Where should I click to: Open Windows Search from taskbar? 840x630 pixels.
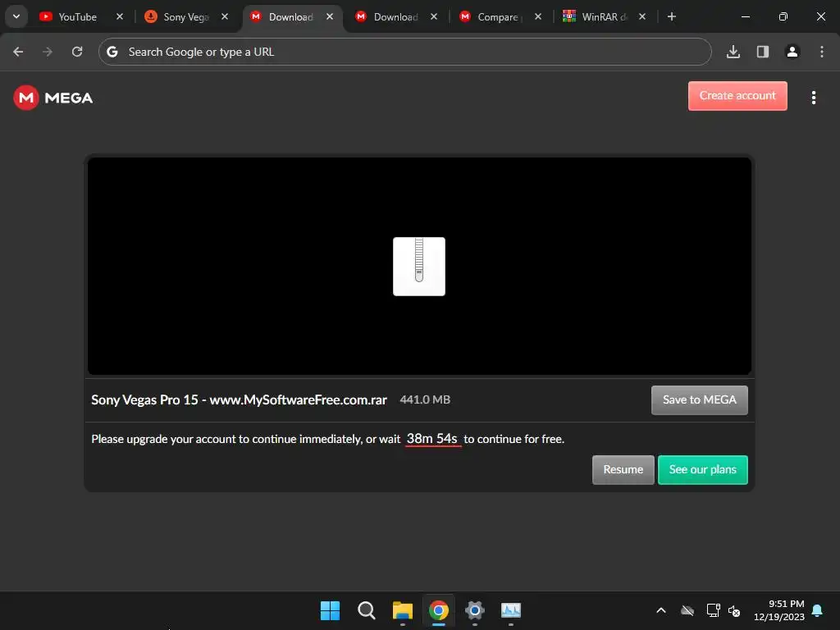(367, 610)
